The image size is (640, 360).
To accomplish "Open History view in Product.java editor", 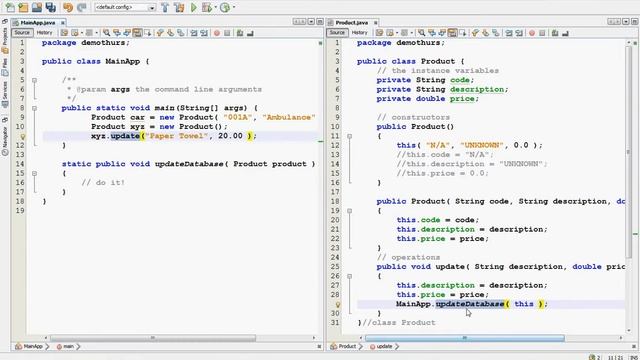I will click(360, 33).
